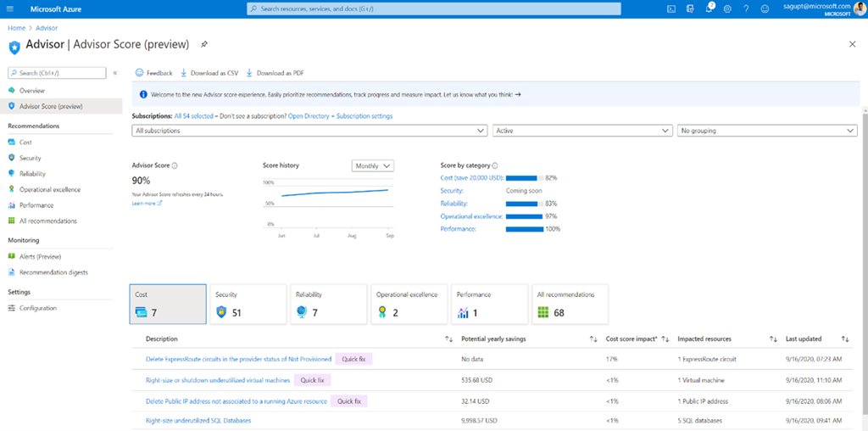Sort by Description column arrows

click(x=449, y=339)
